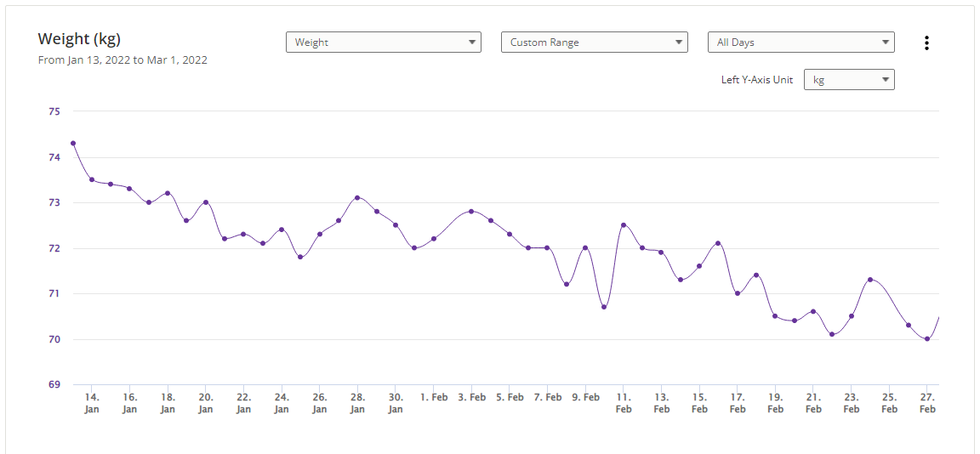Click the x-axis label '1. Feb'
This screenshot has height=454, width=980.
point(434,397)
